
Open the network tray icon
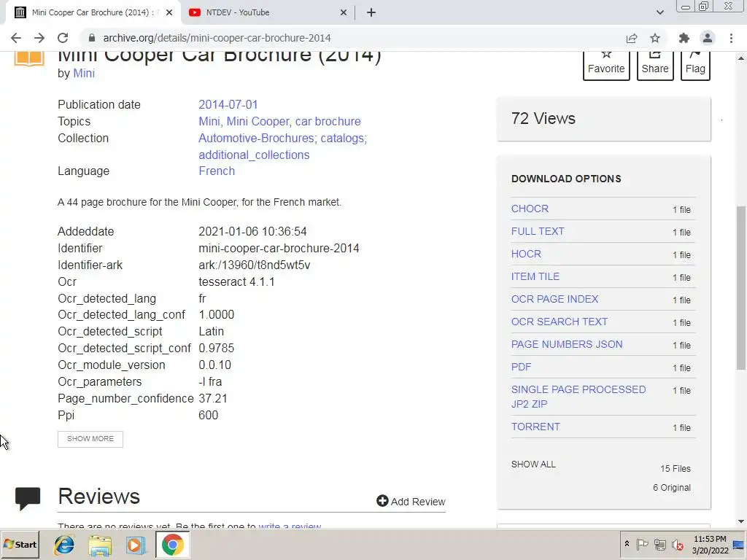point(659,544)
